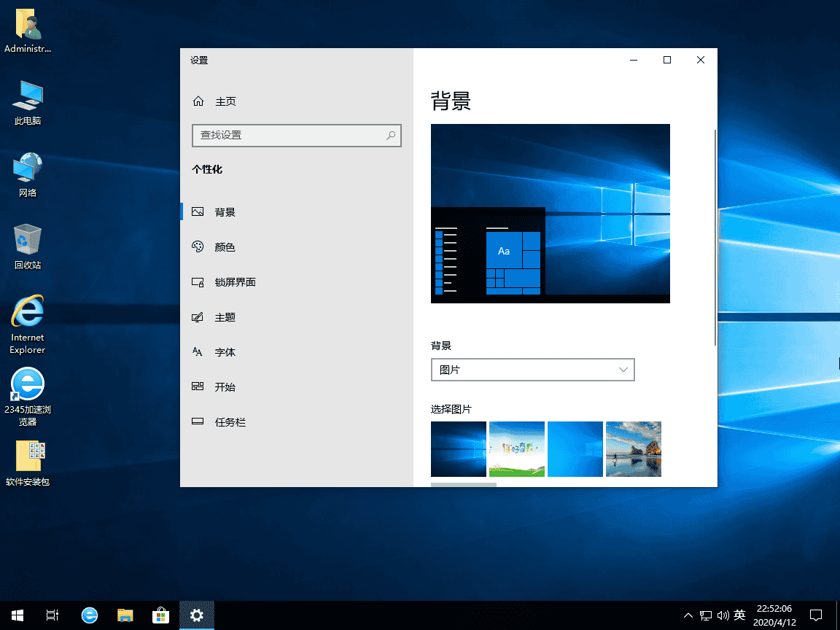840x630 pixels.
Task: Click the 锁屏界面 lock screen icon
Action: (x=198, y=281)
